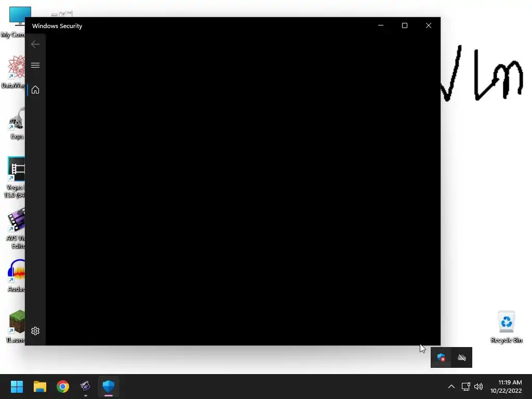This screenshot has height=399, width=532.
Task: Launch Google Chrome from the taskbar
Action: tap(63, 387)
